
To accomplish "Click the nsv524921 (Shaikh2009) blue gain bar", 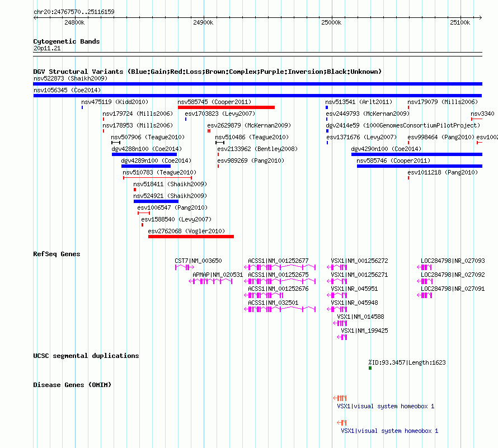I will click(x=156, y=201).
